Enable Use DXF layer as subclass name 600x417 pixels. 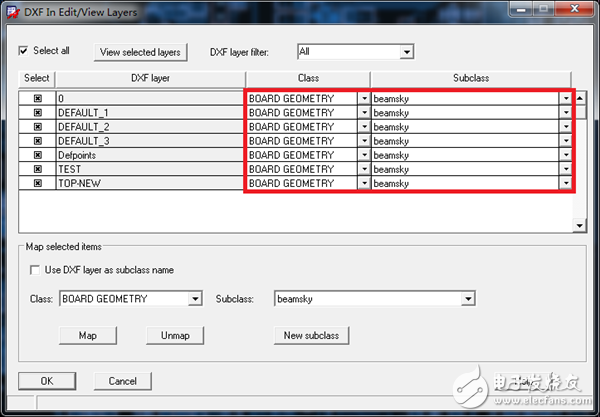pos(35,270)
